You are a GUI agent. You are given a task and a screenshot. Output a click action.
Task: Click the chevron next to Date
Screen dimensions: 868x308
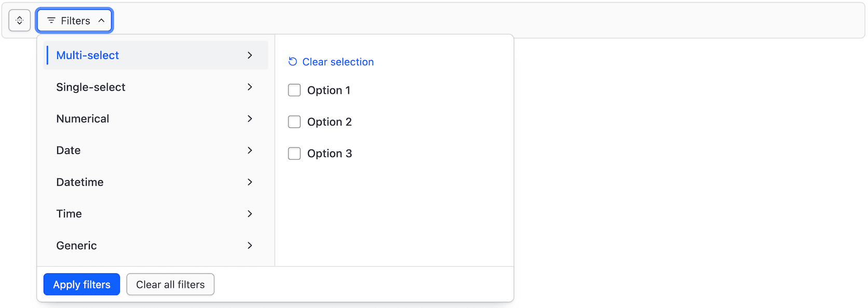pyautogui.click(x=250, y=150)
